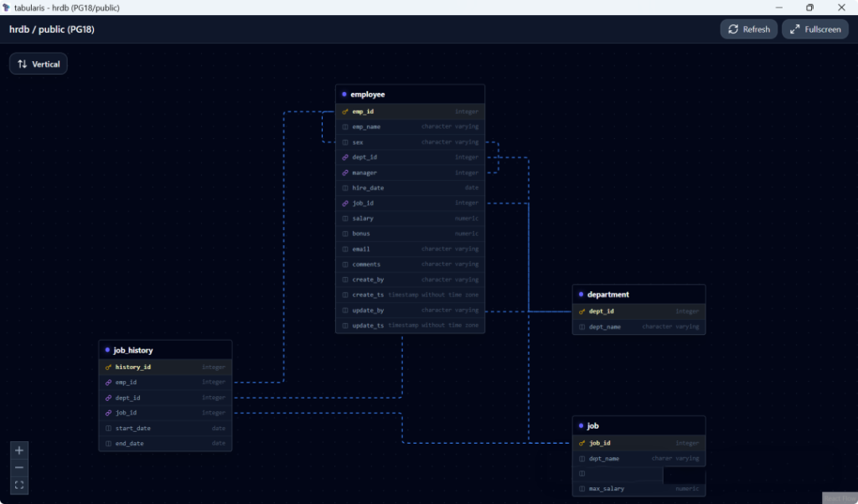Click the salary column in employee table
This screenshot has width=858, height=504.
[410, 219]
